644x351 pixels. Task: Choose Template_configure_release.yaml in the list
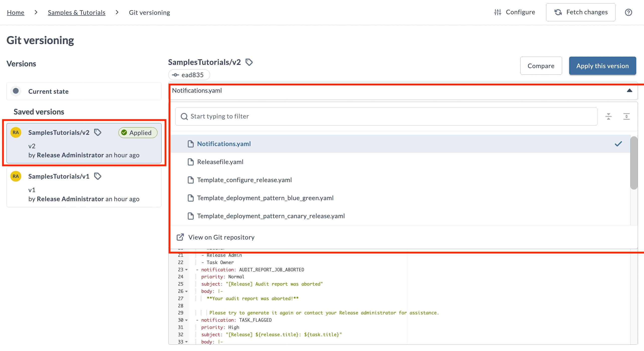(244, 180)
